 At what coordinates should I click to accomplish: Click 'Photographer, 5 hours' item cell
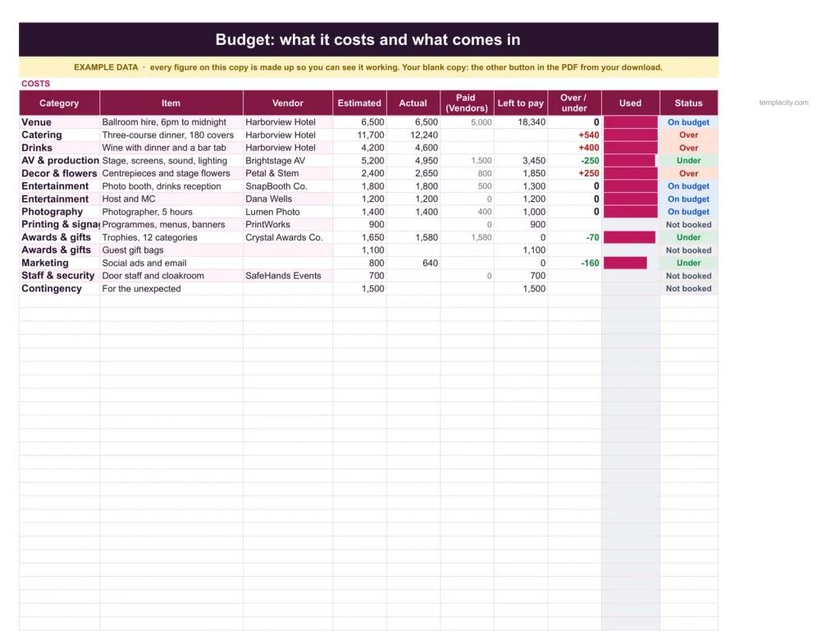(x=171, y=212)
